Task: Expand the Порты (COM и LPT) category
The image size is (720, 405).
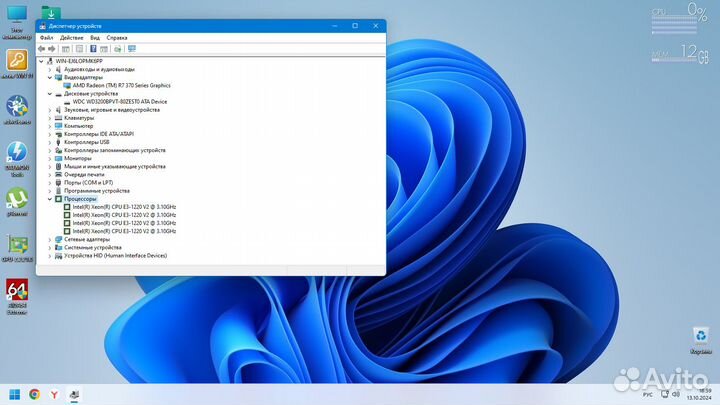Action: click(x=50, y=183)
